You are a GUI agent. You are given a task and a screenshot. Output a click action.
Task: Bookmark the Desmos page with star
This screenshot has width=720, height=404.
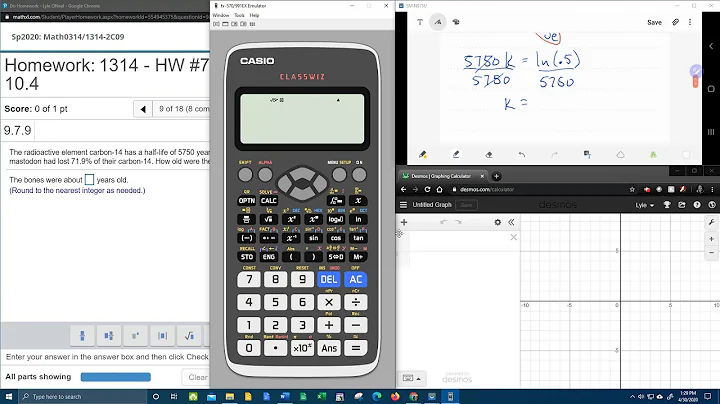[632, 189]
